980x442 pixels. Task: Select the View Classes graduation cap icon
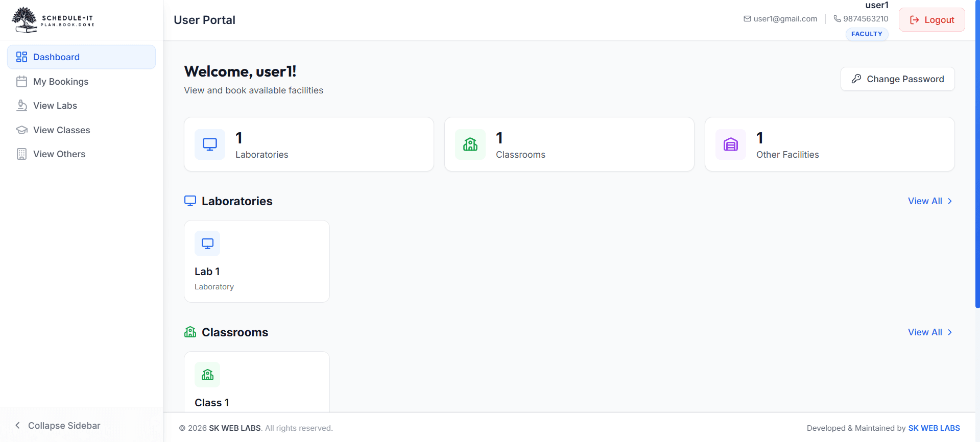21,130
